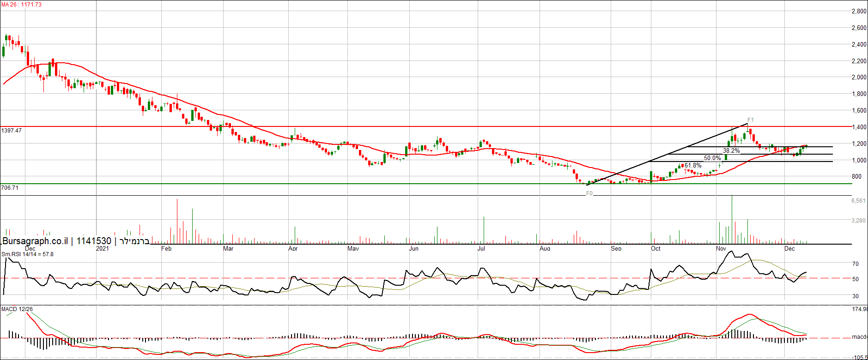Select the Sep month on time axis

[x=616, y=249]
